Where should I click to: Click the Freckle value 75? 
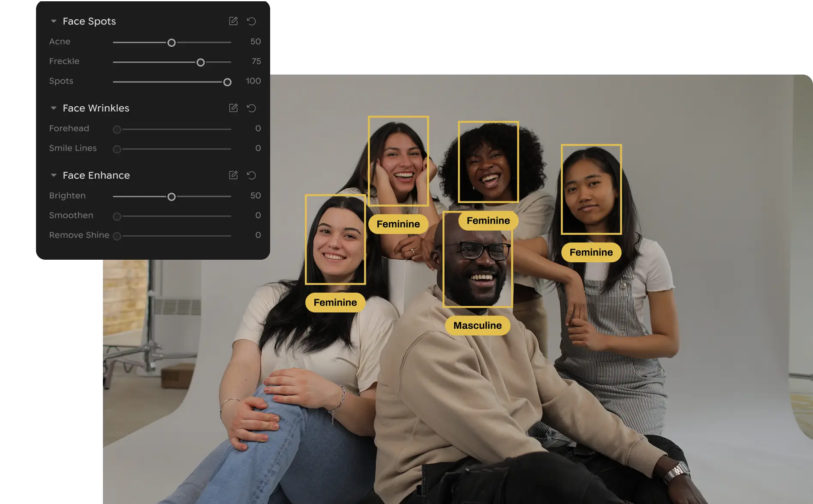pyautogui.click(x=256, y=61)
